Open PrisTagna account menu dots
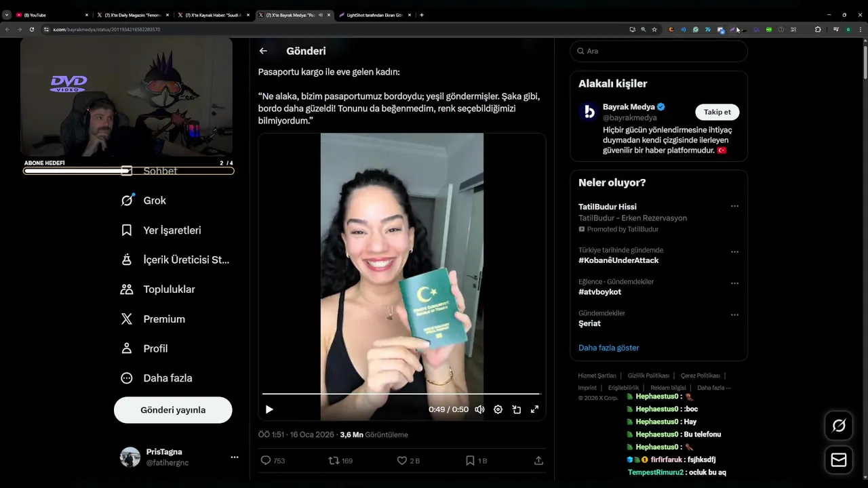868x488 pixels. [x=234, y=457]
